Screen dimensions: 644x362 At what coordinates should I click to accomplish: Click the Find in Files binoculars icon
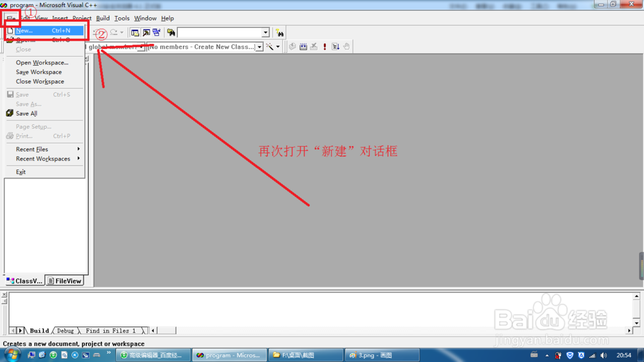coord(171,32)
